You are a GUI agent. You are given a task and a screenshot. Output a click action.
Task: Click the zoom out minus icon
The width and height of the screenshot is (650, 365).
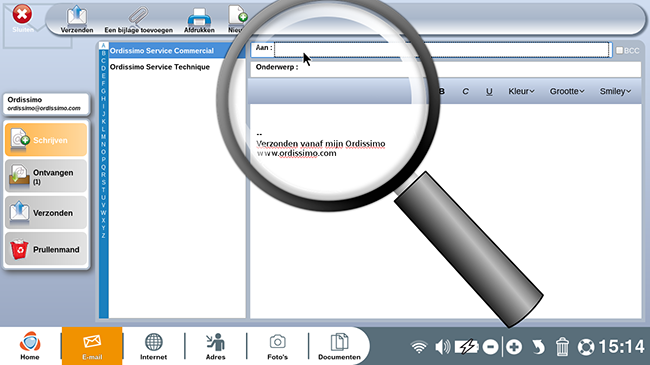click(x=490, y=347)
